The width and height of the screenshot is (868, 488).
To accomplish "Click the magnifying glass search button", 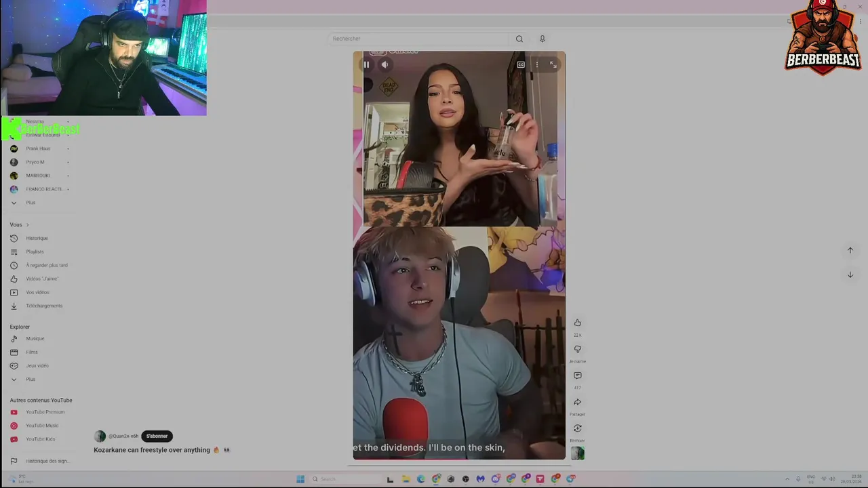I will coord(519,39).
